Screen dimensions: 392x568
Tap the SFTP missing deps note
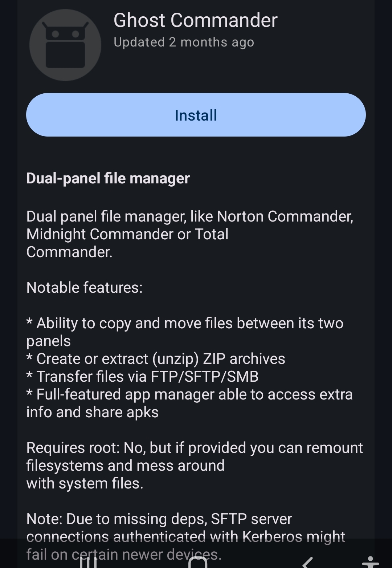186,537
